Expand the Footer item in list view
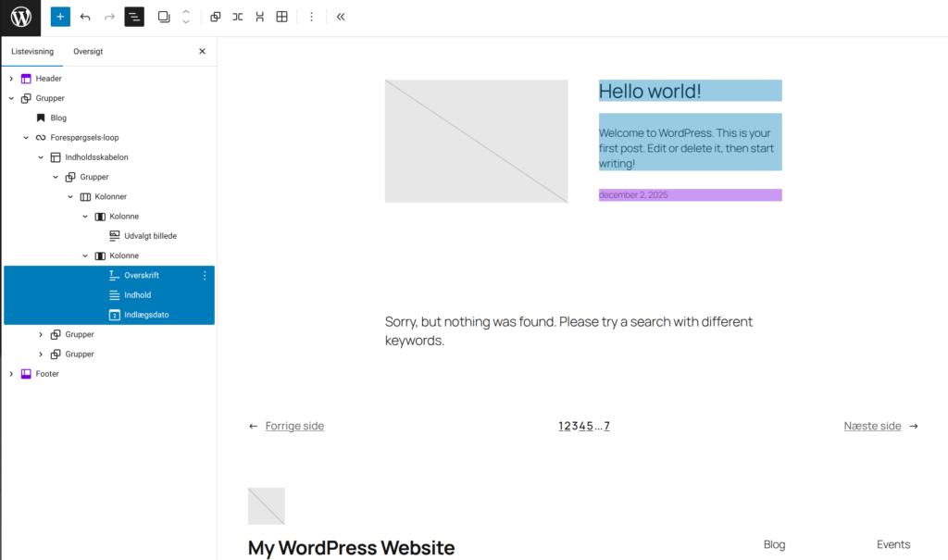948x560 pixels. tap(11, 374)
